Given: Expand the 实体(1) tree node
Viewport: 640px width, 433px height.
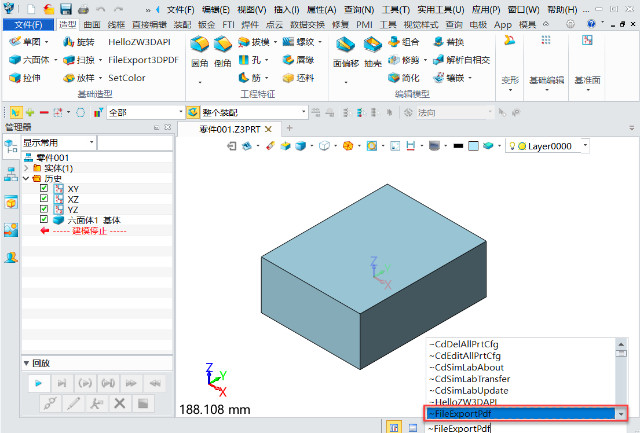Looking at the screenshot, I should [x=27, y=168].
